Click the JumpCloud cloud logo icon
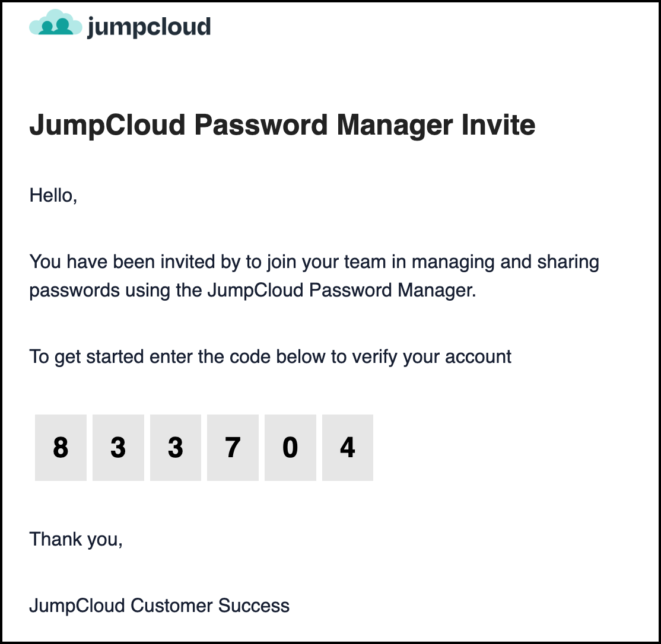The width and height of the screenshot is (661, 644). coord(55,24)
